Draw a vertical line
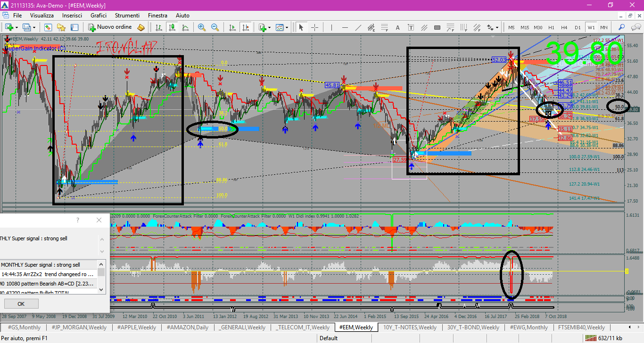 [x=331, y=27]
